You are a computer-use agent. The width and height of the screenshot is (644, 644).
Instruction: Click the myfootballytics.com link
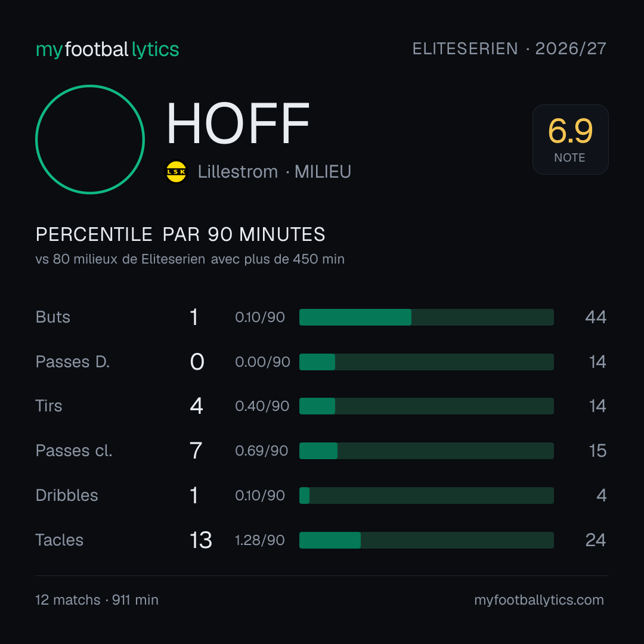[539, 600]
